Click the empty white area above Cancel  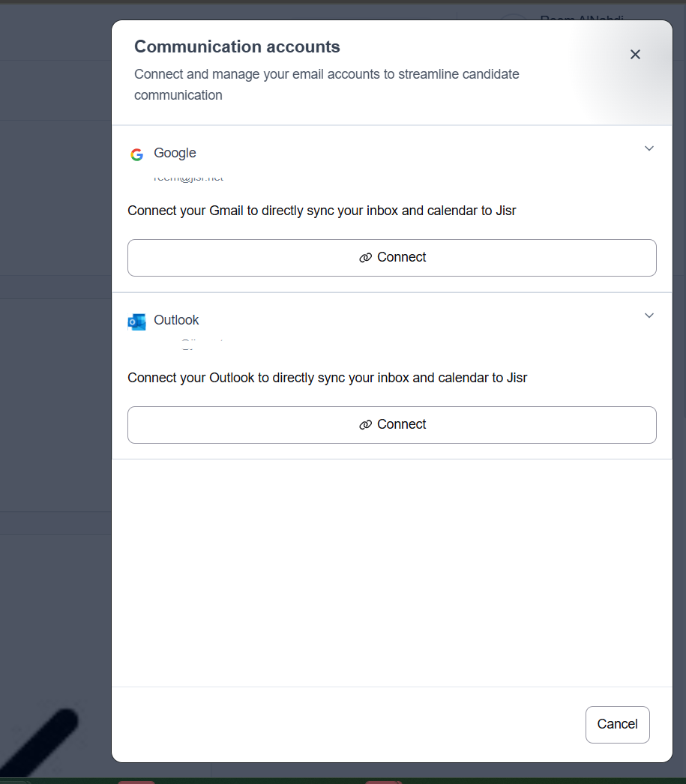[x=391, y=570]
